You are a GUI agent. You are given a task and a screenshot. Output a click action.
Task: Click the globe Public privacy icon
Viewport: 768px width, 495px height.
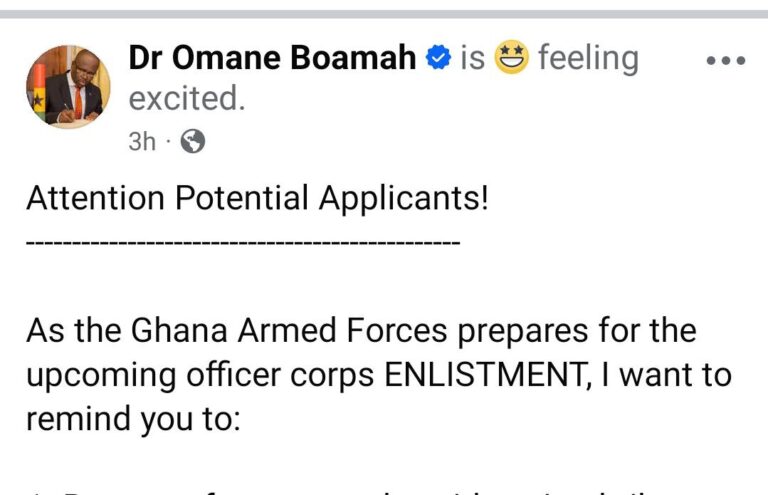pos(194,142)
